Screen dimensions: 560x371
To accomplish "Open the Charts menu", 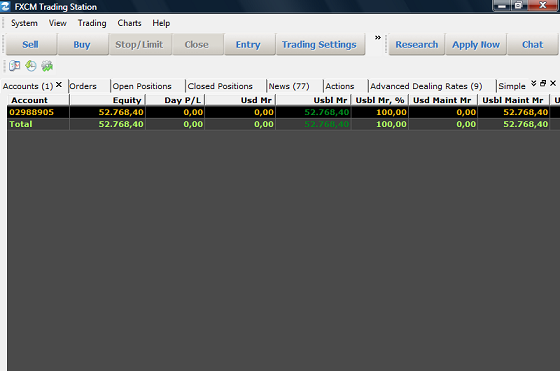I will tap(129, 23).
